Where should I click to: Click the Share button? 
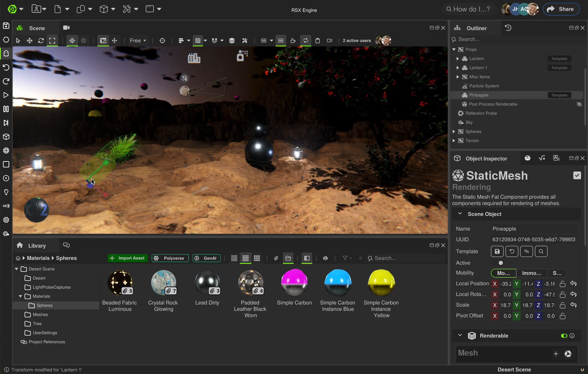pos(561,9)
